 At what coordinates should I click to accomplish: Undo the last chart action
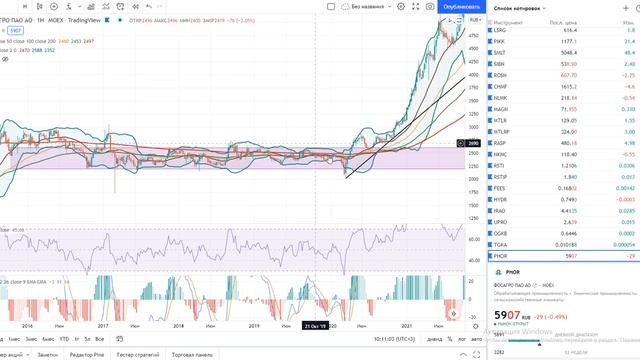pos(149,7)
